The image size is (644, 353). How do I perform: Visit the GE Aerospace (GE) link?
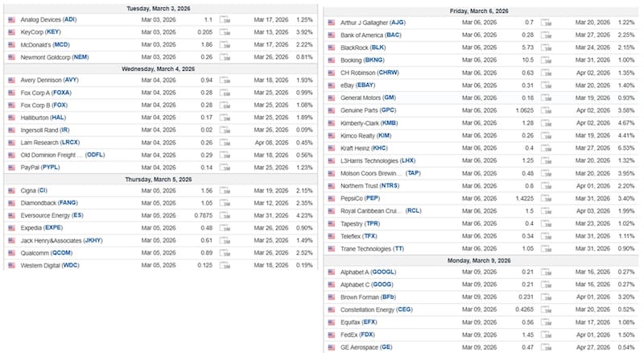(366, 347)
